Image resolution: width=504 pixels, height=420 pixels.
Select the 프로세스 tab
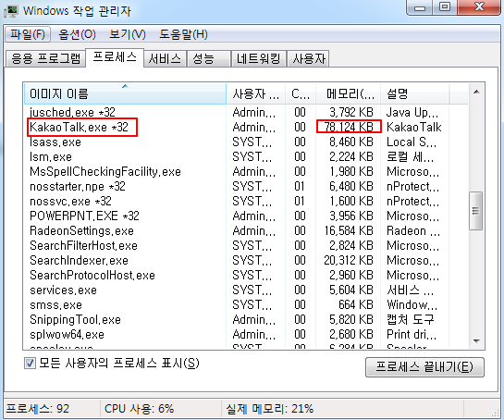[x=115, y=57]
